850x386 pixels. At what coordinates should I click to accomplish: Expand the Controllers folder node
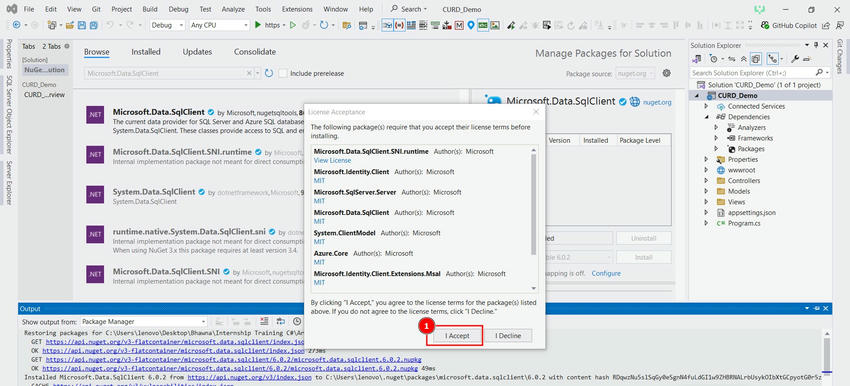706,181
